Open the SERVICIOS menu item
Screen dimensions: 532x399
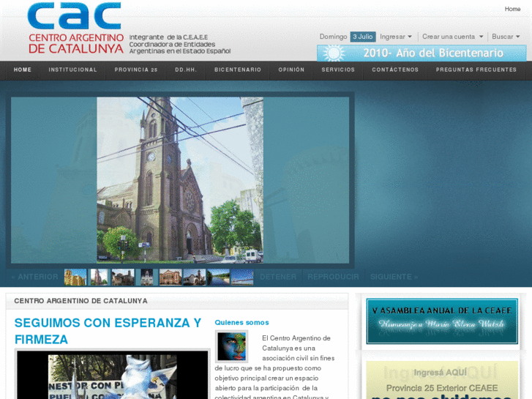(x=338, y=70)
